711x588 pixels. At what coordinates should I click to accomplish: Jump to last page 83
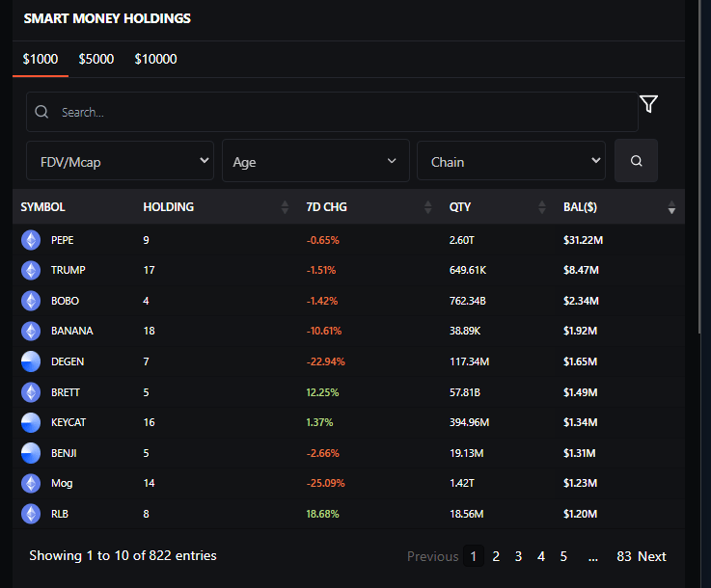pyautogui.click(x=624, y=556)
